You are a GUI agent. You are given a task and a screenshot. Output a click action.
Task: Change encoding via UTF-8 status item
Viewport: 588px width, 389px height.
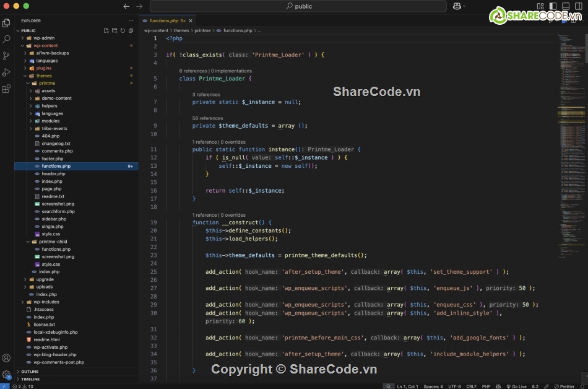(454, 387)
